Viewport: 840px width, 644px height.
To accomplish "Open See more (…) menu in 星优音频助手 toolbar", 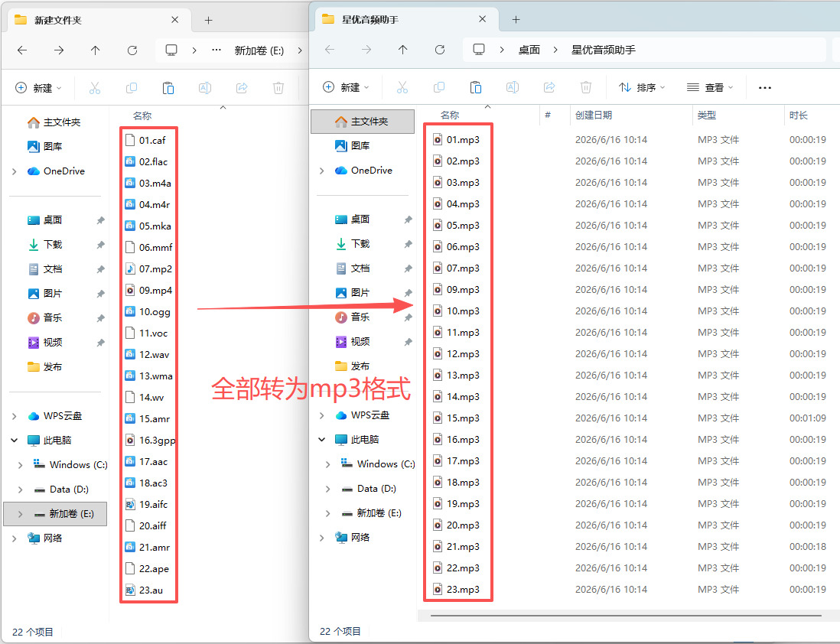I will pyautogui.click(x=765, y=87).
